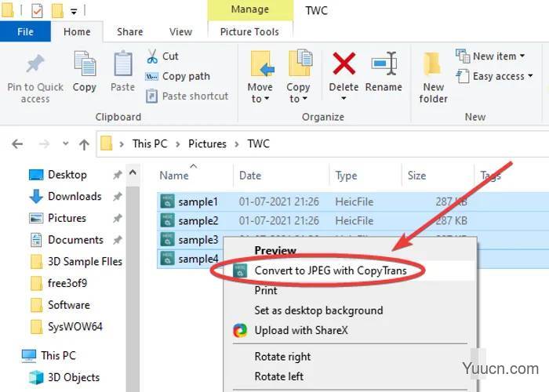Click the Paste clipboard icon
Viewport: 549px width, 392px height.
point(123,64)
